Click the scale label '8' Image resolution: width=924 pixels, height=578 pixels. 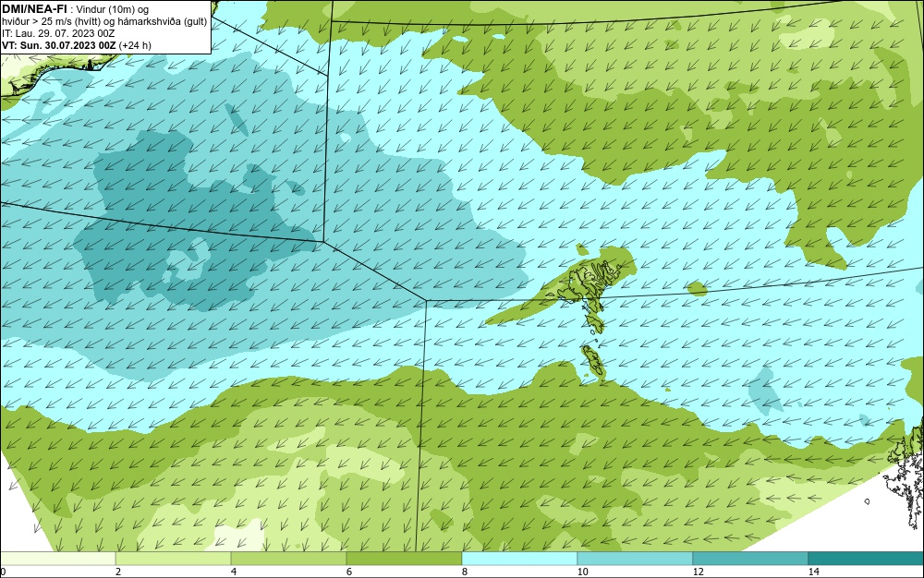[465, 572]
